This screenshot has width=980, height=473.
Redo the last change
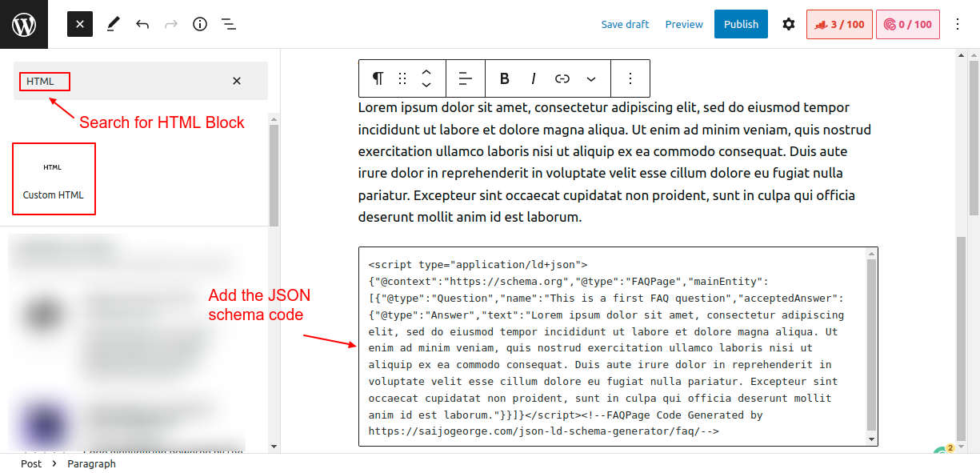click(x=170, y=24)
